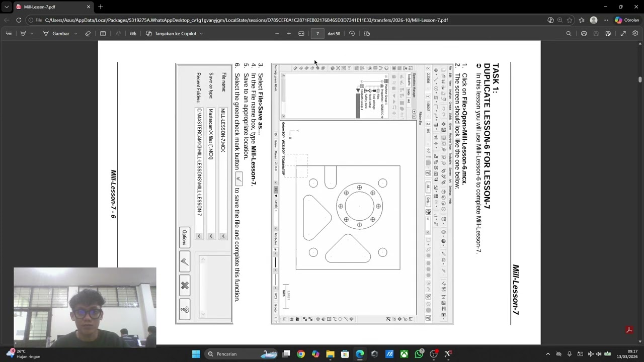Screen dimensions: 644x362
Task: Expand the highlight color options arrow
Action: tap(32, 34)
